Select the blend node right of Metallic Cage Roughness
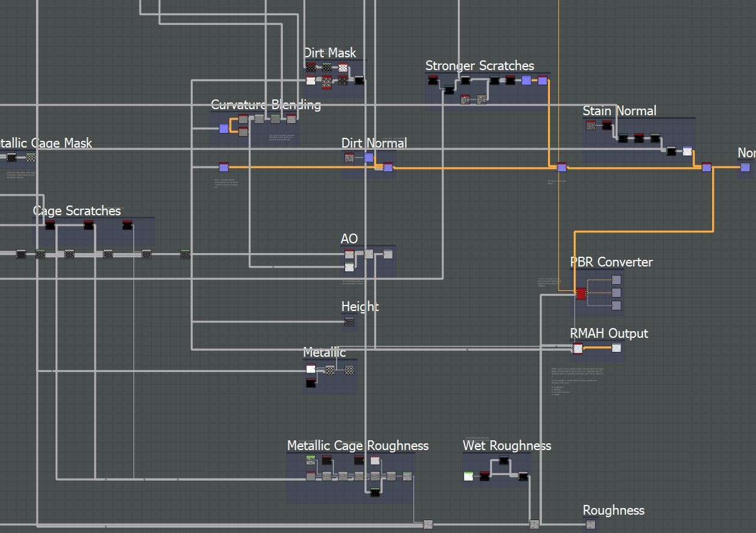Image resolution: width=756 pixels, height=533 pixels. coord(427,524)
